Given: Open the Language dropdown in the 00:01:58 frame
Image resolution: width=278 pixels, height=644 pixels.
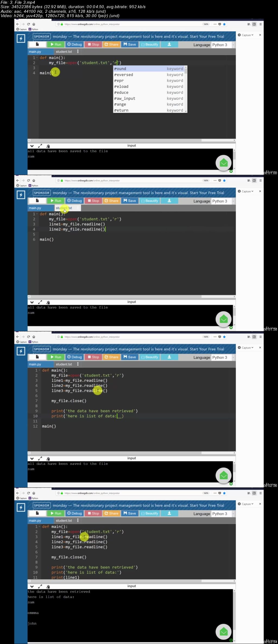Looking at the screenshot, I should (223, 201).
